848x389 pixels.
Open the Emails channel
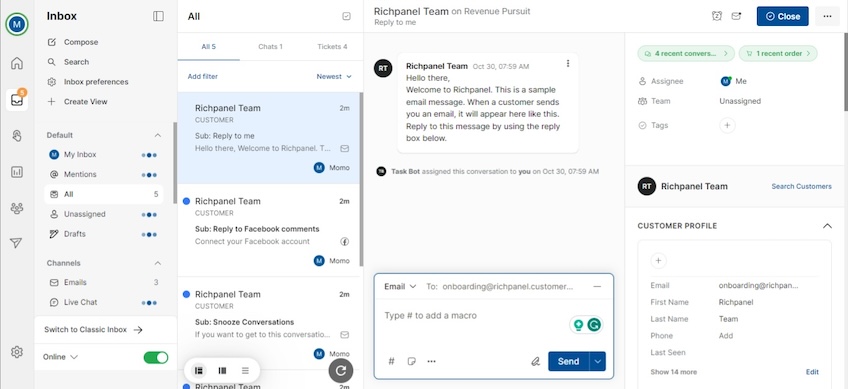click(104, 282)
